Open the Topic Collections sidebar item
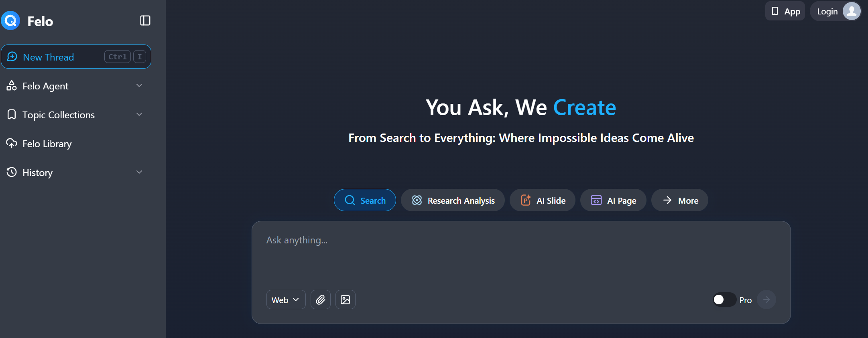The image size is (868, 338). 76,115
